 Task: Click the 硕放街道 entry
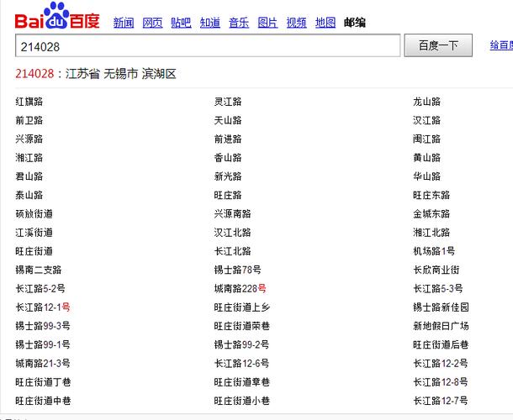pyautogui.click(x=34, y=213)
